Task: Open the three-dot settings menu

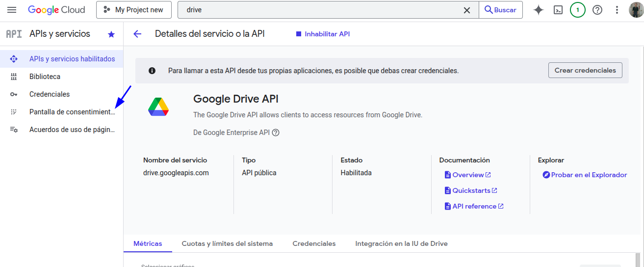Action: [x=617, y=10]
